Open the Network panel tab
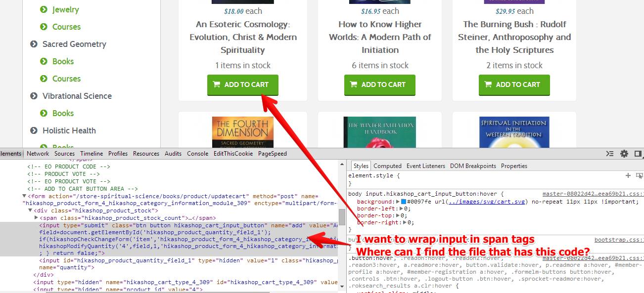The width and height of the screenshot is (644, 293). pos(38,154)
